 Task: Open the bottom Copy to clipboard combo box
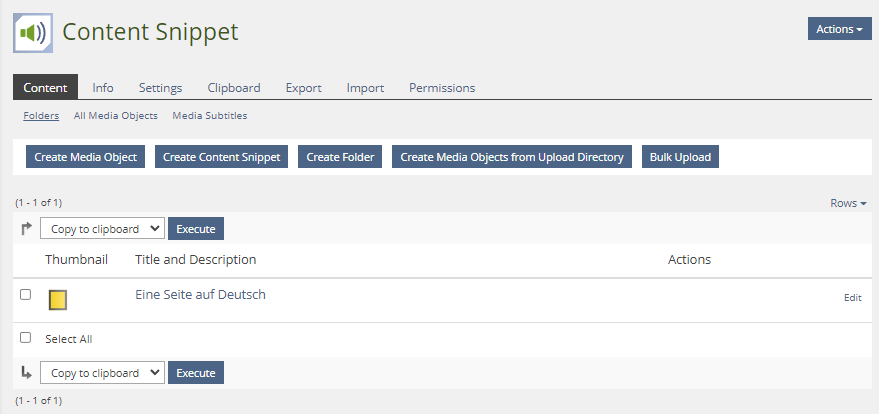pos(101,373)
